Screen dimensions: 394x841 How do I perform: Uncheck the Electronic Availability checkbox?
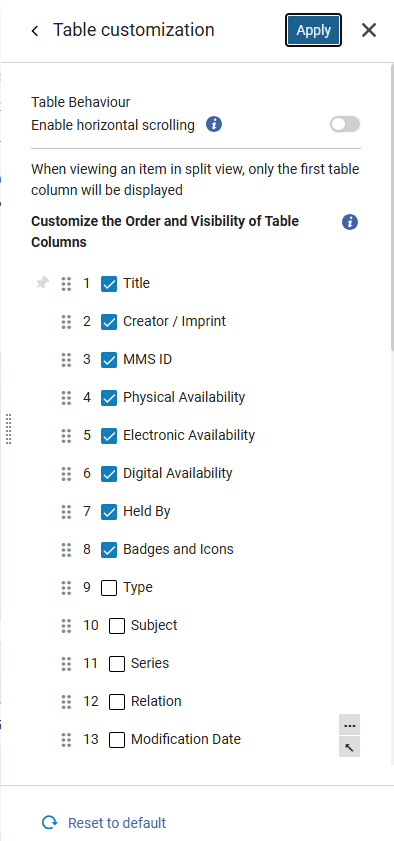(x=109, y=436)
